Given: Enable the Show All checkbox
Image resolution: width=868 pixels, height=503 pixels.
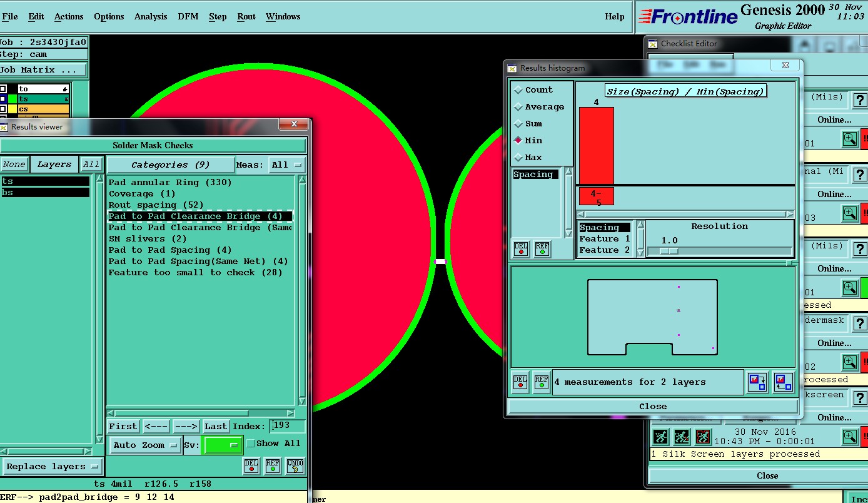Looking at the screenshot, I should [251, 444].
